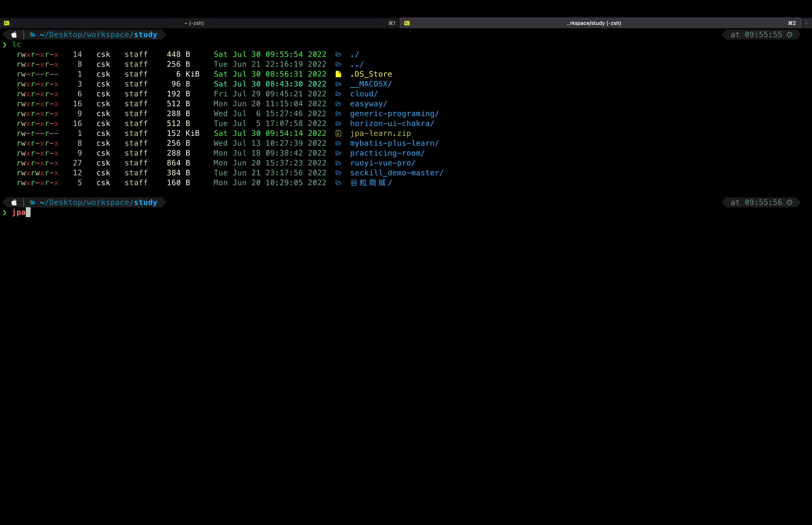Click the lc command text
812x525 pixels.
tap(16, 45)
